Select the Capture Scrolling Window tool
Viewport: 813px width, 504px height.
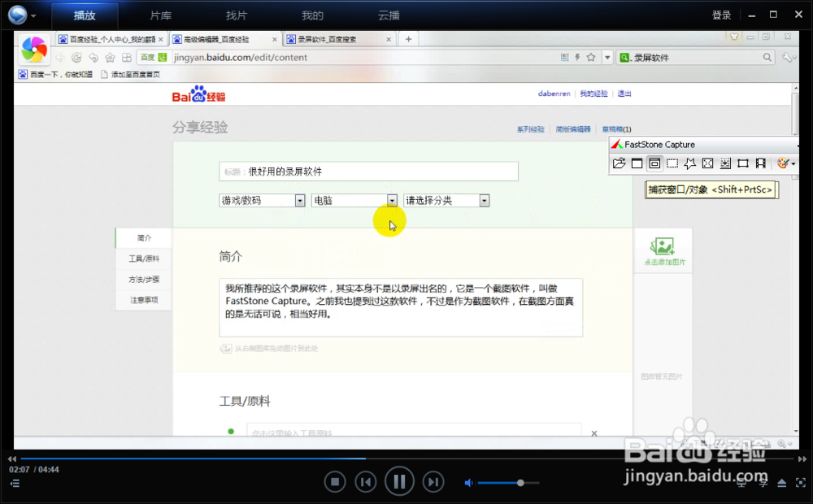click(726, 163)
